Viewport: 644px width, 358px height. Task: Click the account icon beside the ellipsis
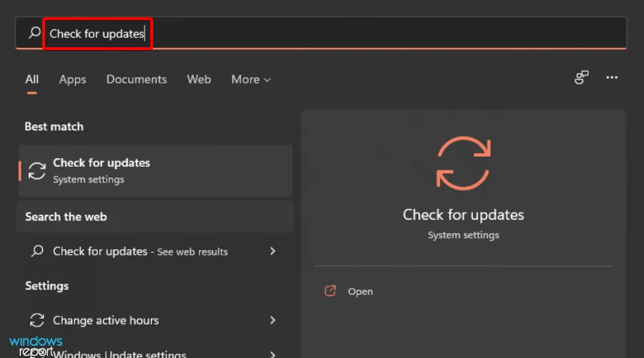coord(582,78)
